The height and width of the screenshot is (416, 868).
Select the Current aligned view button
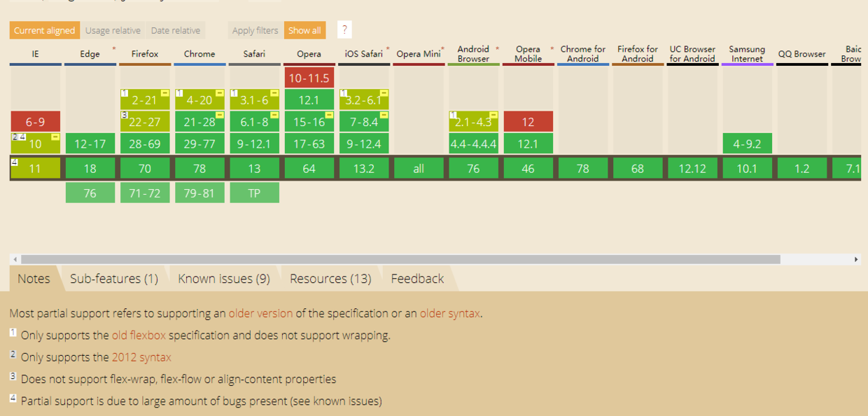(44, 30)
